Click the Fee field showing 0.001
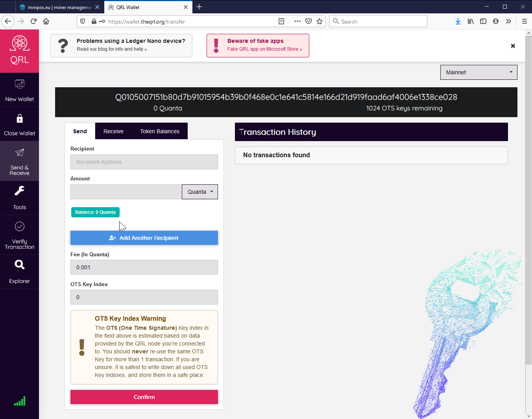This screenshot has width=532, height=419. [x=144, y=267]
